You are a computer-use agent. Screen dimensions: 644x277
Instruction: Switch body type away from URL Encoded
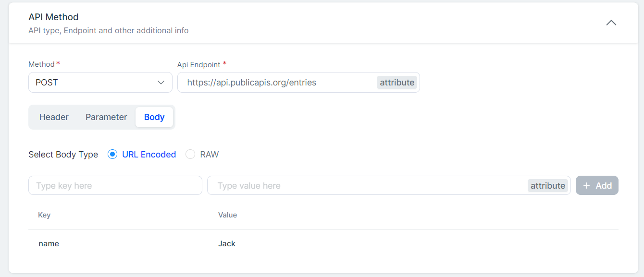point(190,154)
